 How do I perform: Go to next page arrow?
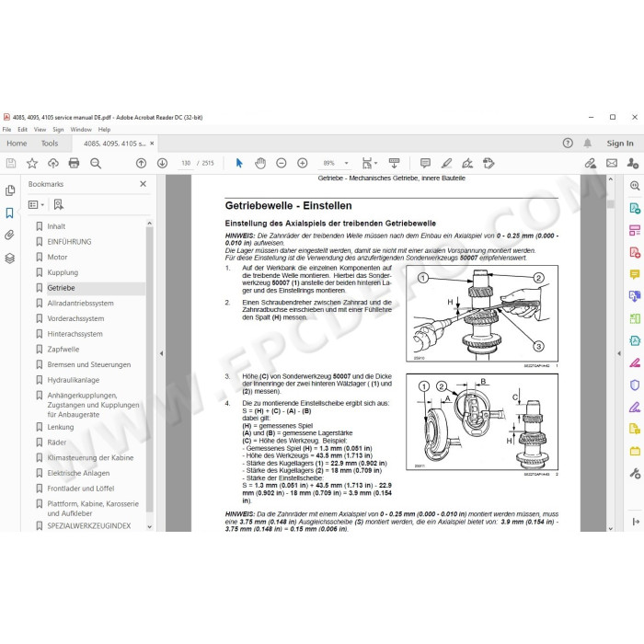coord(162,163)
